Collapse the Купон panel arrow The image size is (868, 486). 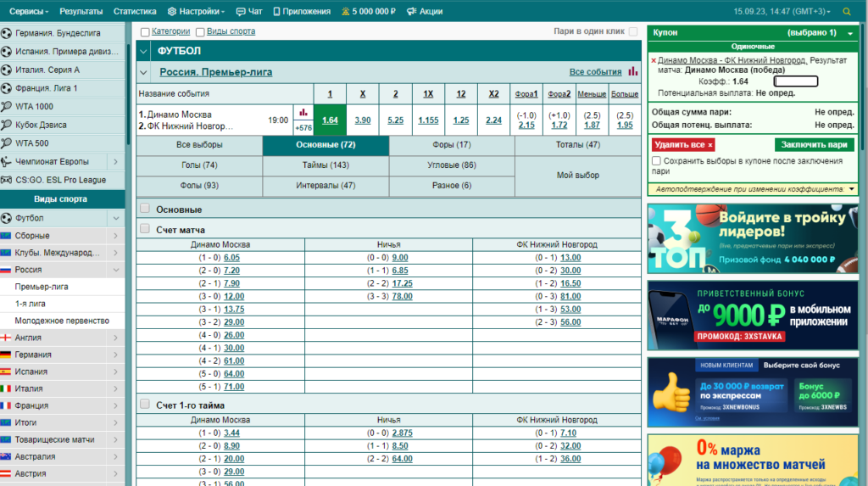[850, 33]
